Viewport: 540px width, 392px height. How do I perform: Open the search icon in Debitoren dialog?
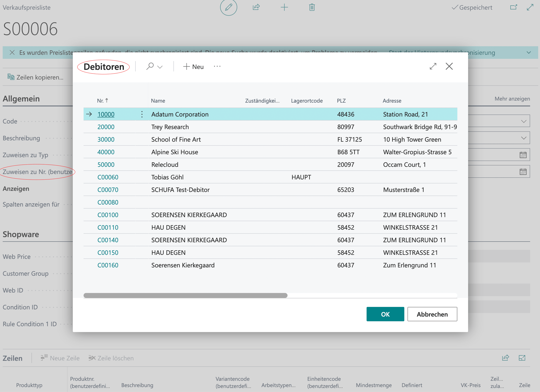150,66
